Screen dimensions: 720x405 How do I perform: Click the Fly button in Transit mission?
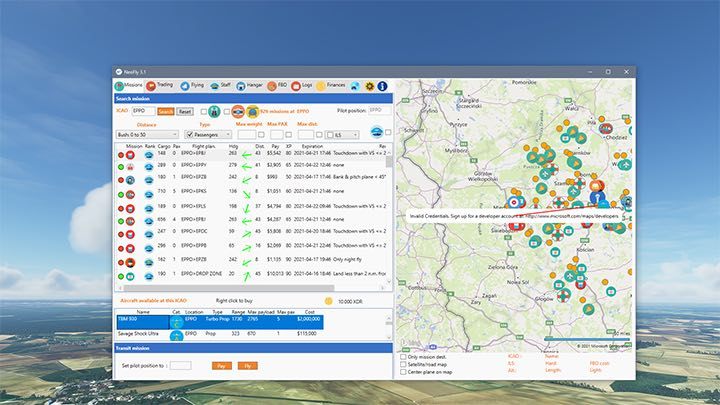248,366
